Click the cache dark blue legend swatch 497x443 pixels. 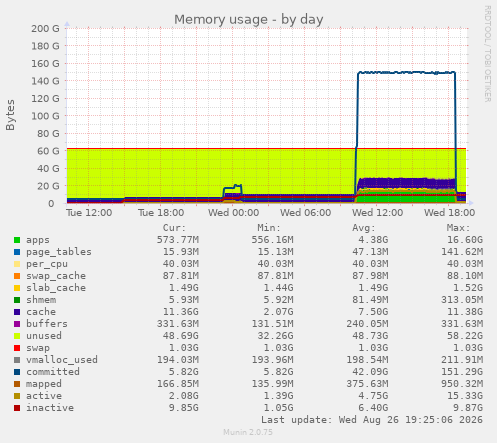tap(17, 312)
